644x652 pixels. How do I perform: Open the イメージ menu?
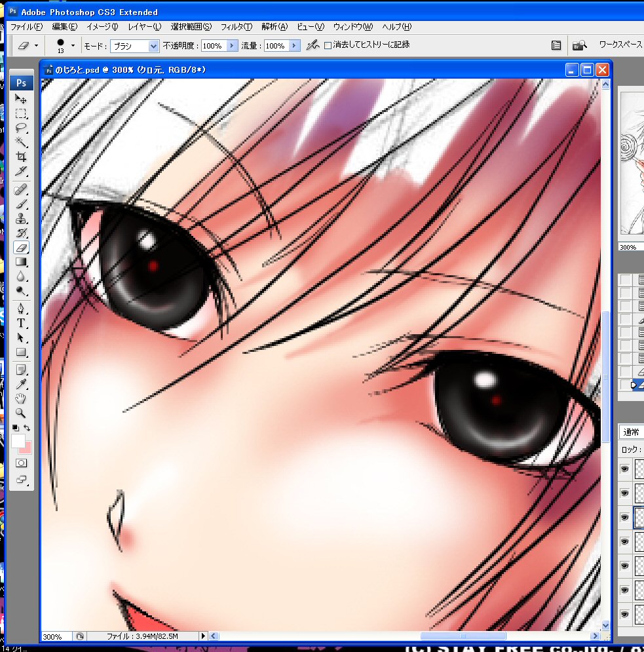coord(102,27)
